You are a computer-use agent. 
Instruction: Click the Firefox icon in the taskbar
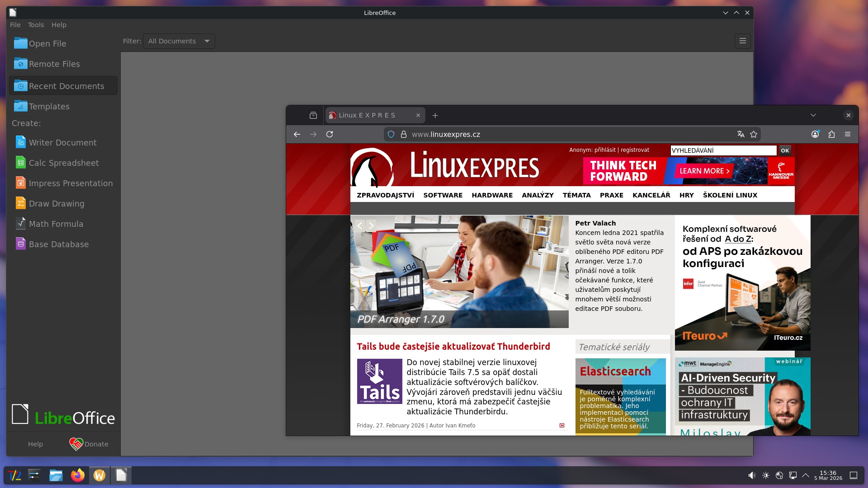(x=78, y=475)
